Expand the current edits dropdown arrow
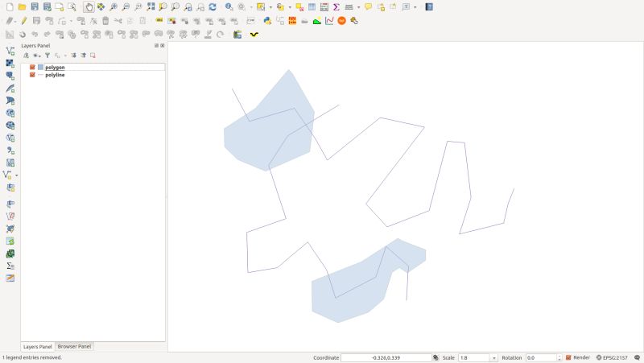The width and height of the screenshot is (644, 363). coord(15,21)
